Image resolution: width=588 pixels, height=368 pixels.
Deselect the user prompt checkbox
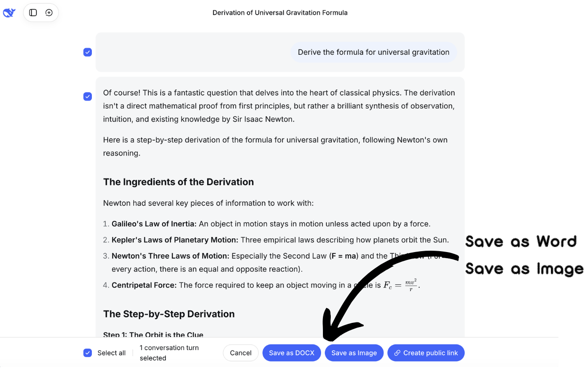tap(87, 52)
